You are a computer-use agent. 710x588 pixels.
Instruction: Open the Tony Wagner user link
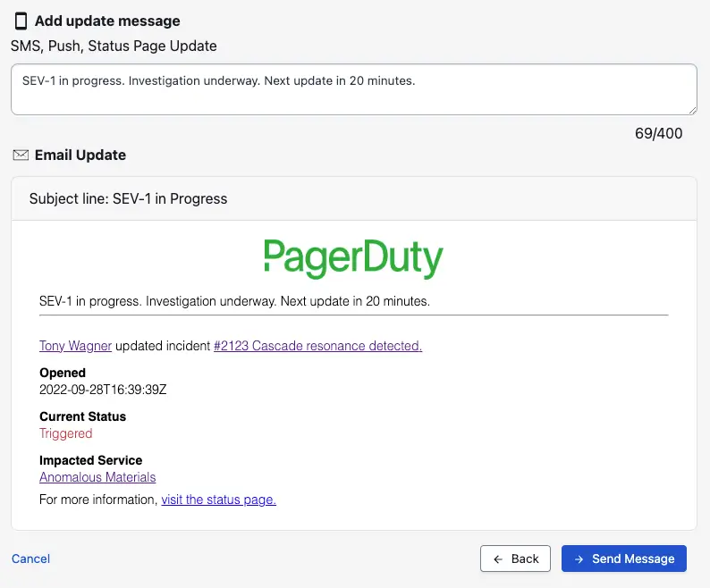(x=75, y=346)
